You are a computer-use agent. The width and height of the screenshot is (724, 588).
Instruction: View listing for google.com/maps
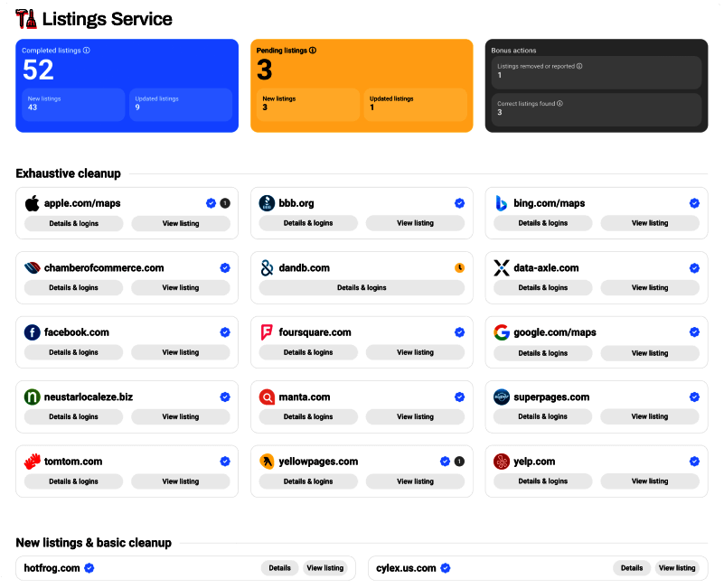650,352
